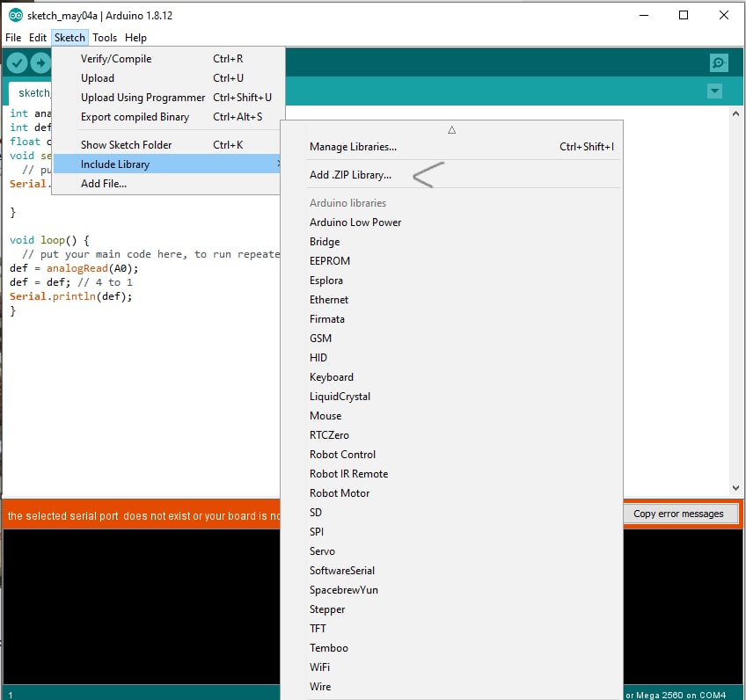Minimize the Arduino window
Image resolution: width=746 pixels, height=700 pixels.
pos(644,15)
